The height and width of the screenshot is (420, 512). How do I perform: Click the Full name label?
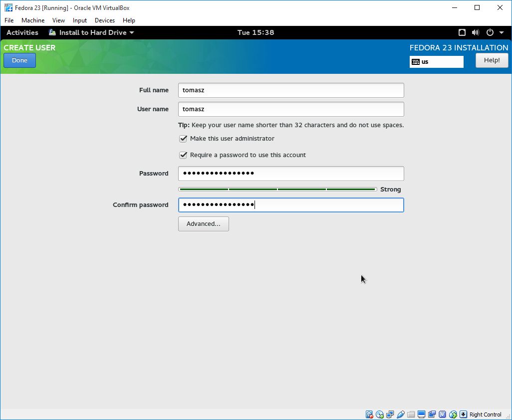pos(154,90)
